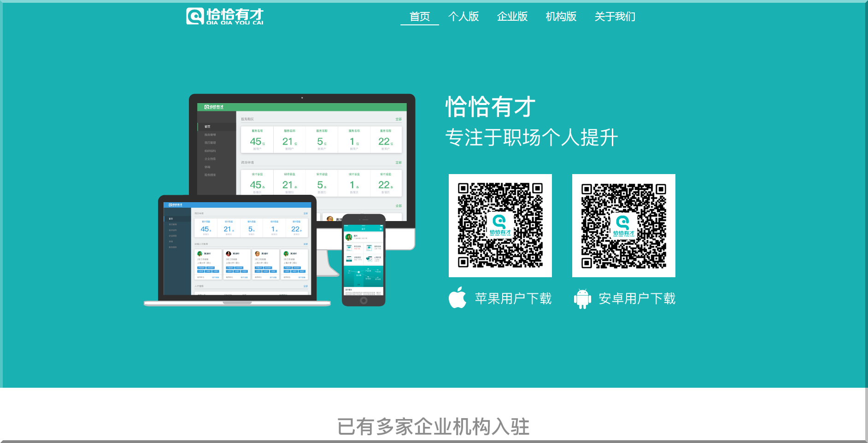868x443 pixels.
Task: Click the 恰恰有才 logo in header
Action: point(225,16)
